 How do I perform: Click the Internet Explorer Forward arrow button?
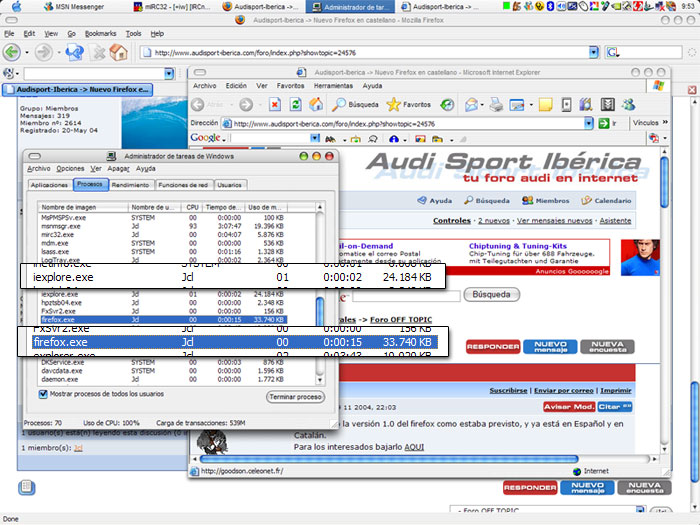pyautogui.click(x=246, y=105)
